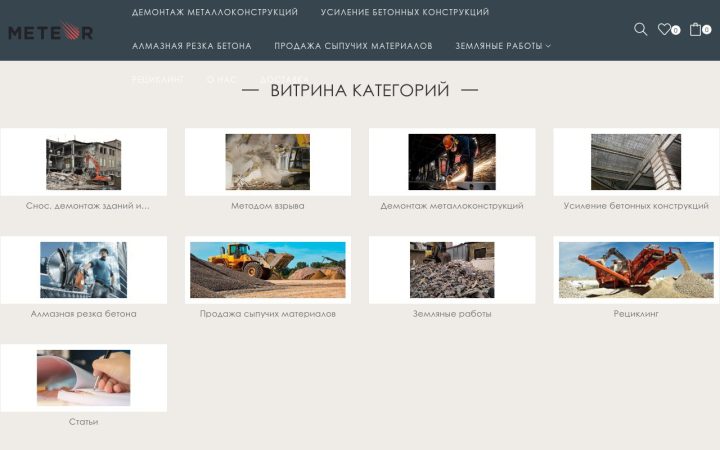Open the wishlist heart icon
This screenshot has height=450, width=720.
[664, 29]
